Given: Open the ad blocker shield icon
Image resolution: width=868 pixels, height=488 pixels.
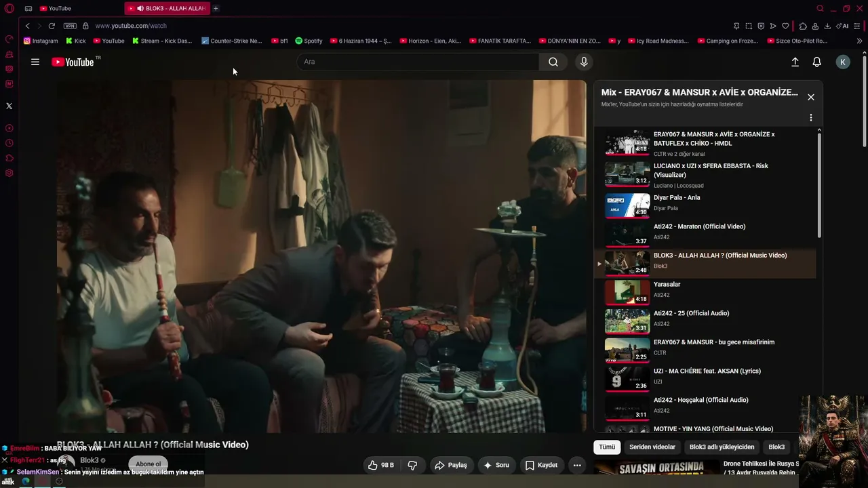Looking at the screenshot, I should 761,26.
